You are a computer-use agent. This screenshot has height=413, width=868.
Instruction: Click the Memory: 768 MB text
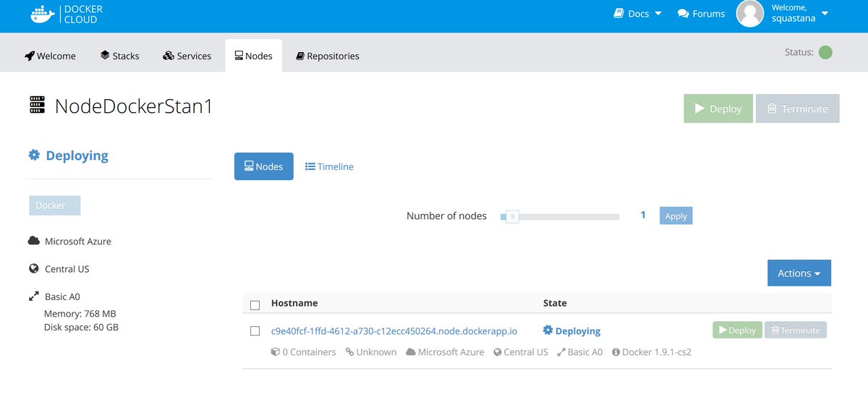[80, 314]
